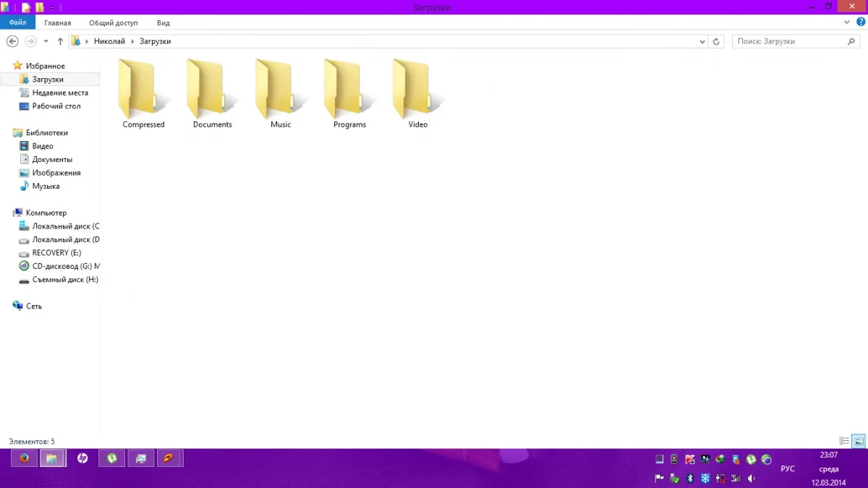Open the Изображения library

click(x=50, y=173)
